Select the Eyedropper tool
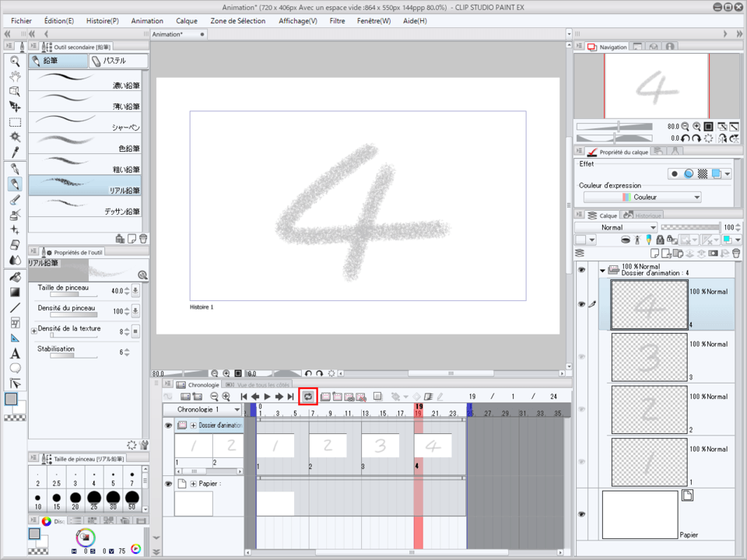The image size is (747, 560). 15,152
